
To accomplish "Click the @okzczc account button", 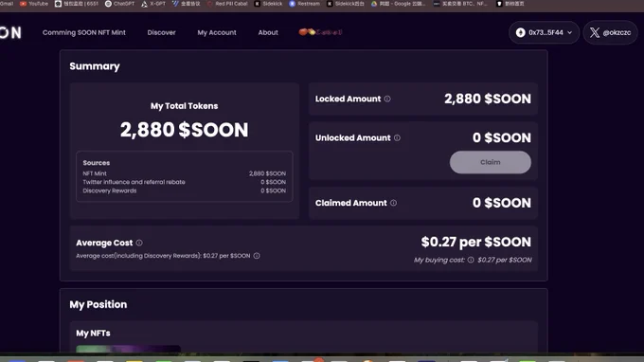I will click(610, 32).
